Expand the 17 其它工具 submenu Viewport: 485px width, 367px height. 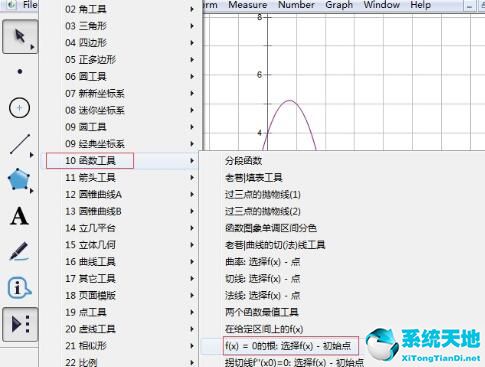coord(120,278)
